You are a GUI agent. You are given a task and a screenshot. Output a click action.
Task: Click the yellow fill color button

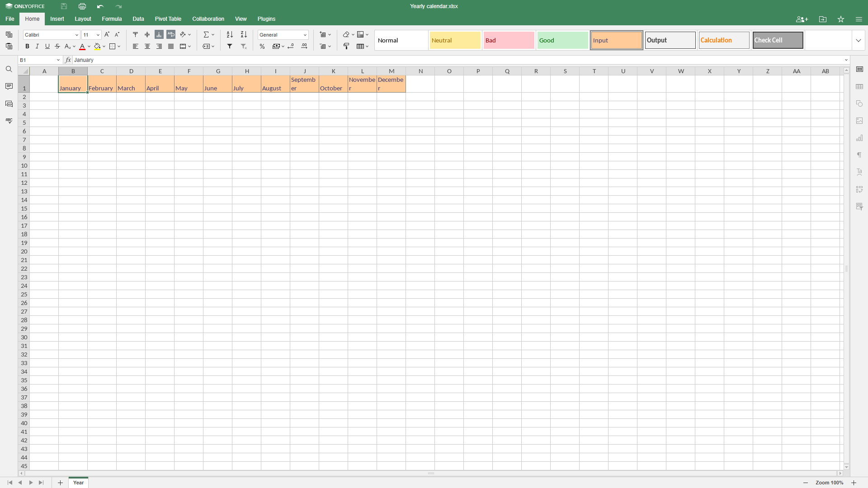[x=97, y=47]
